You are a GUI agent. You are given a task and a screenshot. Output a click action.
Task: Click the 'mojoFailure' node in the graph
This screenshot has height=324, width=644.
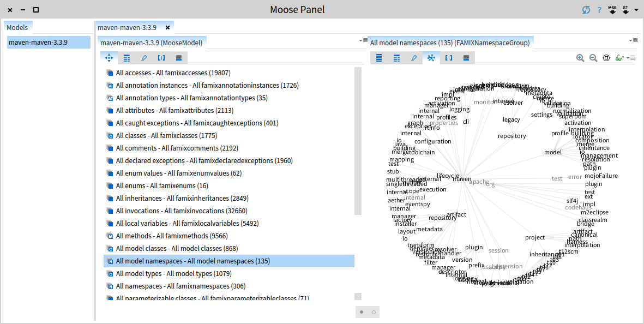(x=601, y=176)
